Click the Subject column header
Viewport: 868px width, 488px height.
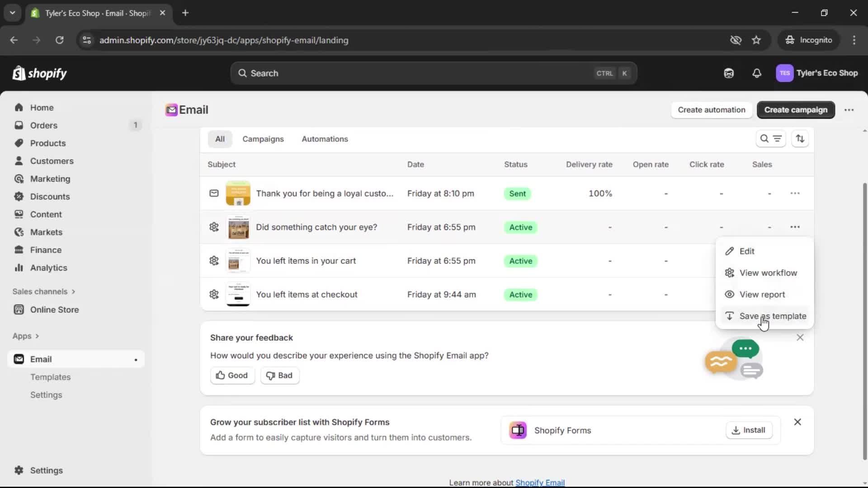click(x=222, y=164)
